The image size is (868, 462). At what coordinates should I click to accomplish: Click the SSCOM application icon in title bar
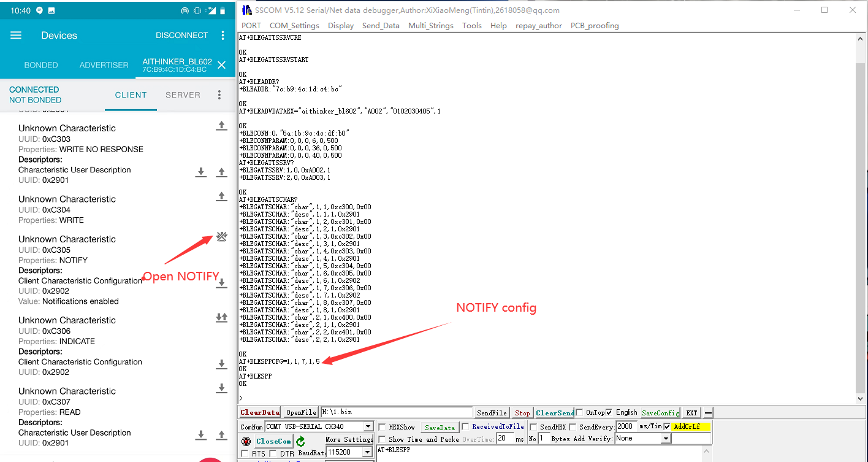pos(246,10)
